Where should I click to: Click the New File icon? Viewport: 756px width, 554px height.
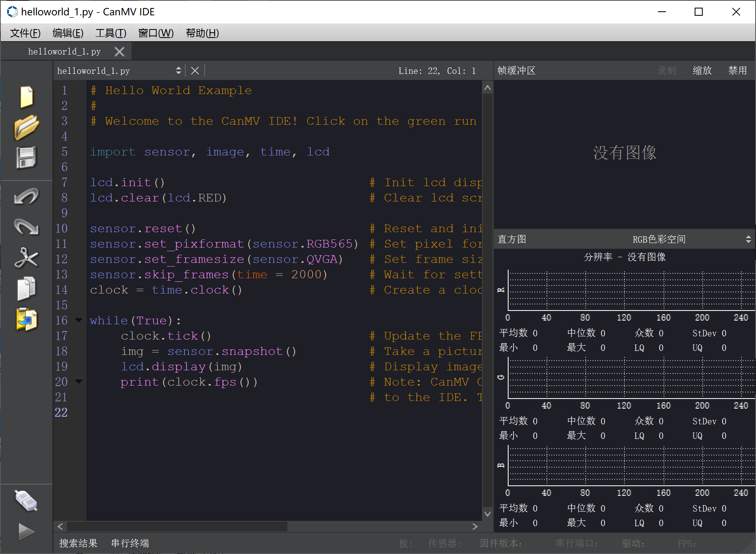point(26,97)
